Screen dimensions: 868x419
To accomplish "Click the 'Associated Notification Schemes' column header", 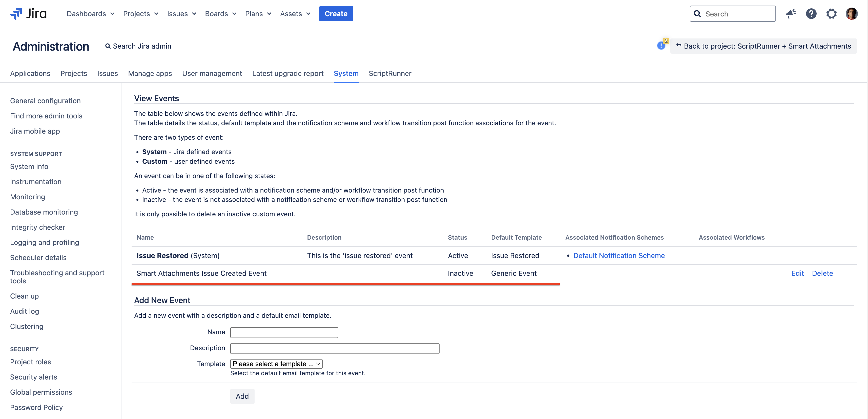I will point(614,237).
